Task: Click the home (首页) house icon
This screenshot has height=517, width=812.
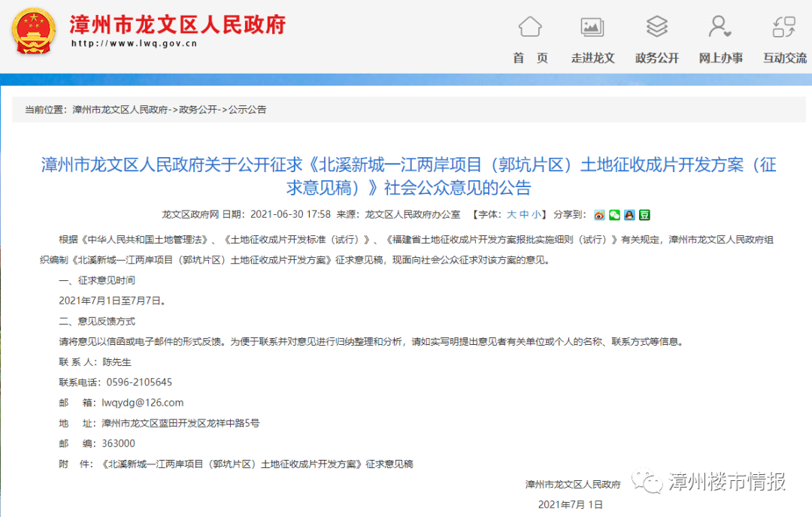Action: [530, 27]
